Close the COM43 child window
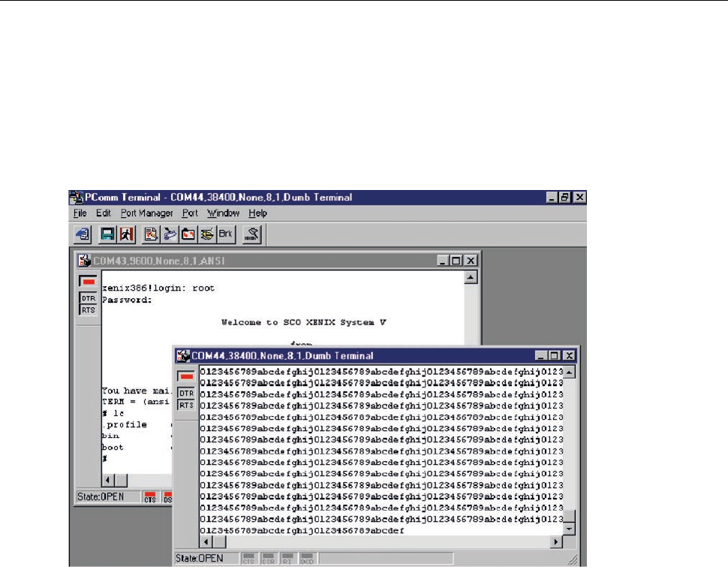The width and height of the screenshot is (728, 567). [x=471, y=261]
